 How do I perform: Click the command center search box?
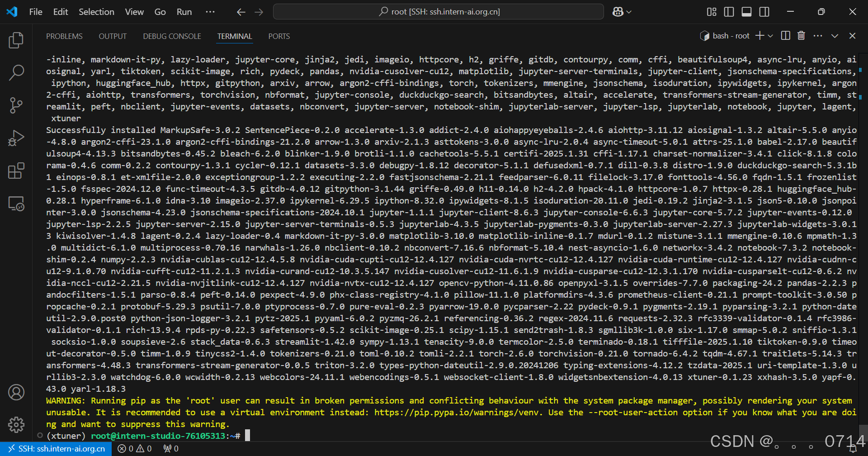click(438, 12)
